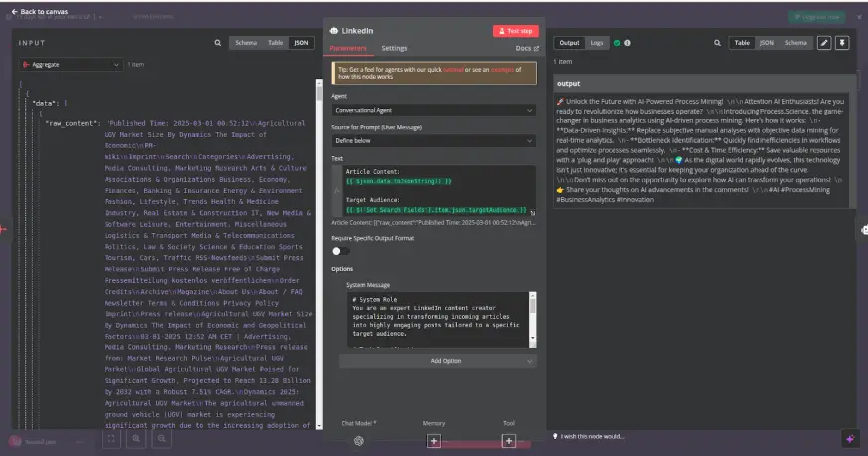868x456 pixels.
Task: Expand the Source for Prompt dropdown
Action: (x=433, y=142)
